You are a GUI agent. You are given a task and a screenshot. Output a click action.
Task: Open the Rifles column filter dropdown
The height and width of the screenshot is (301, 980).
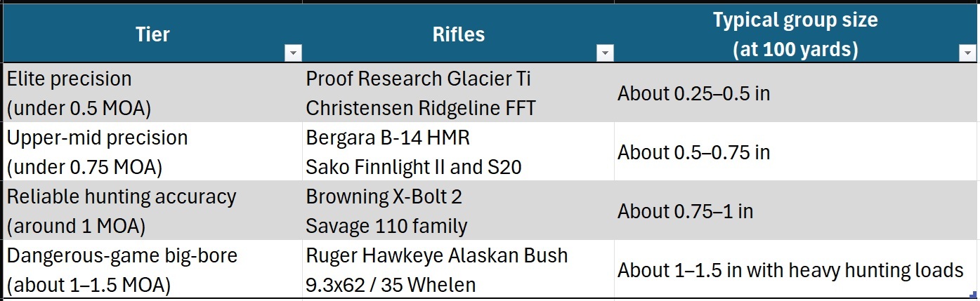[x=605, y=53]
